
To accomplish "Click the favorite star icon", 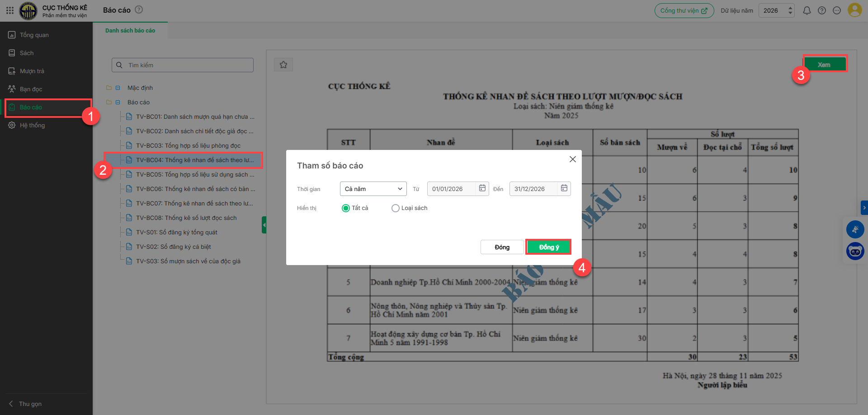I will point(283,65).
